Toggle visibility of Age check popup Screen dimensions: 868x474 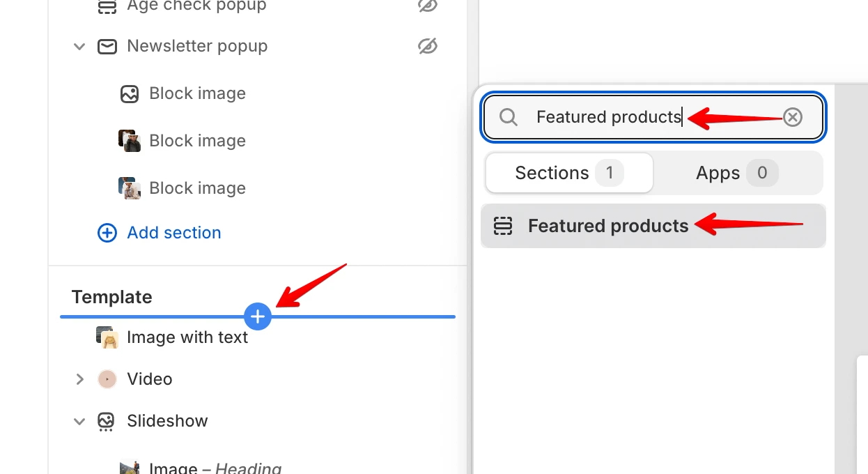pyautogui.click(x=427, y=6)
